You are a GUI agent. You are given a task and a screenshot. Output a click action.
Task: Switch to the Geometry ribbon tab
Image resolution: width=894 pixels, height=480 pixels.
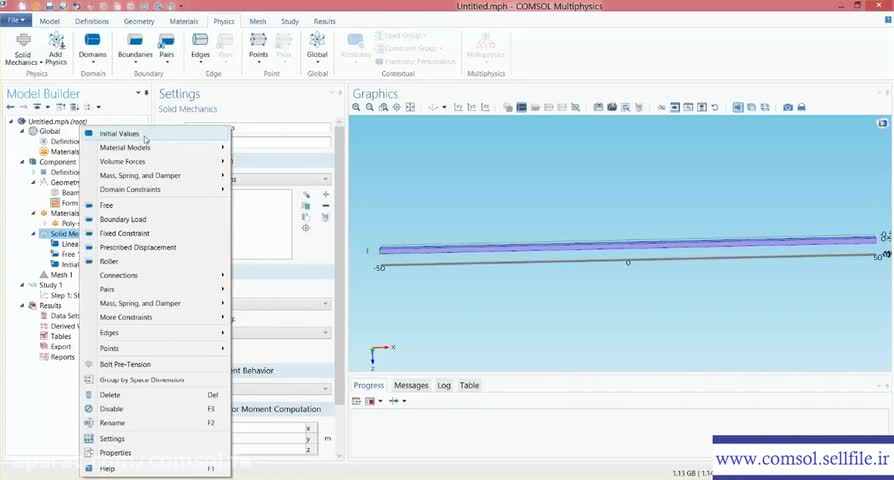click(139, 21)
